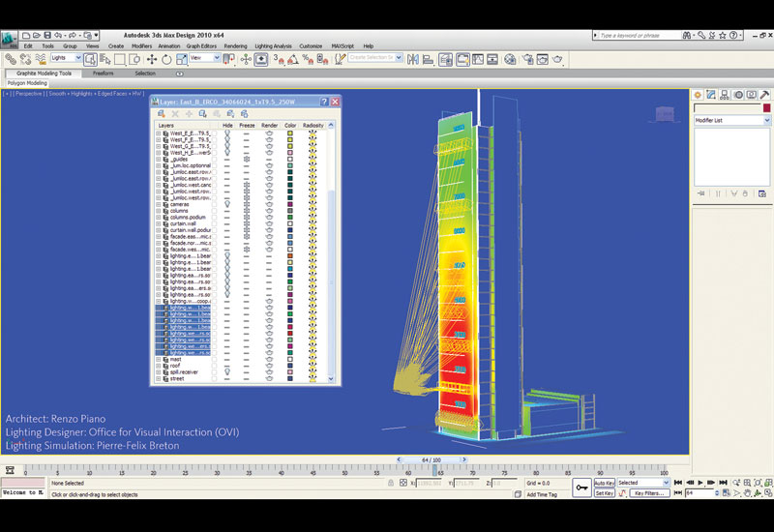Check the box beside curtain.wall layer
Image resolution: width=774 pixels, height=532 pixels.
tap(214, 223)
